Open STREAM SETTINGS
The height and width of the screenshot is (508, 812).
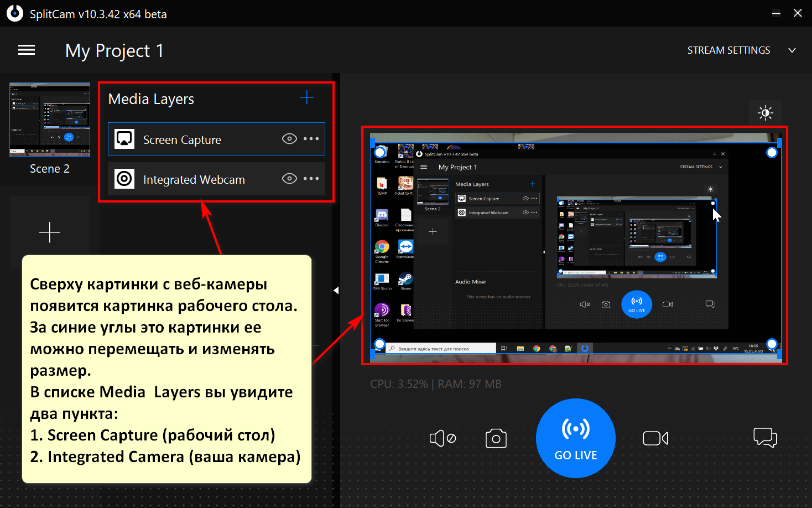(x=728, y=50)
